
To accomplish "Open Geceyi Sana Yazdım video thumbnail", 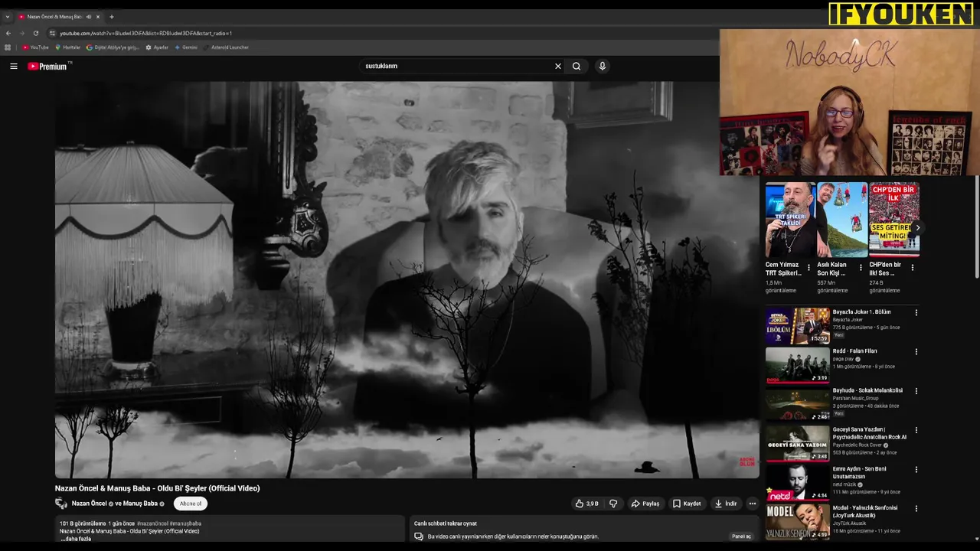I will click(798, 442).
